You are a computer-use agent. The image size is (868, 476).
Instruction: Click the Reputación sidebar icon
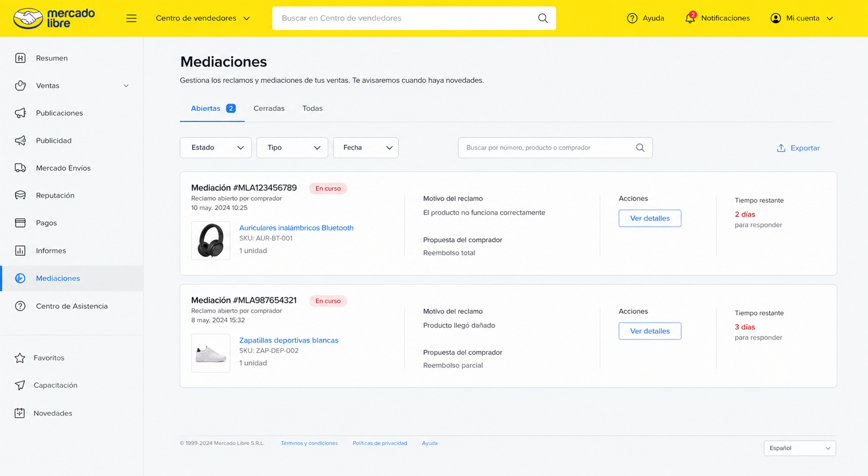click(20, 195)
